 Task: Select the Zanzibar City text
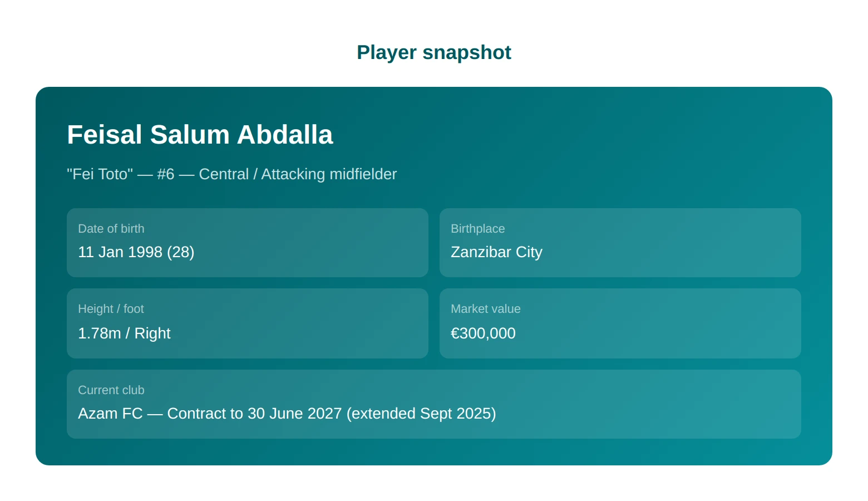click(496, 252)
